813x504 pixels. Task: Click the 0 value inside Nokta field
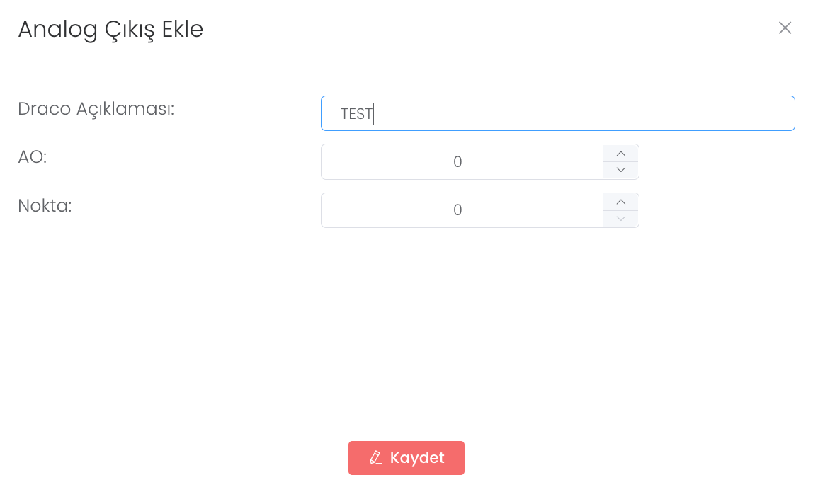(457, 210)
